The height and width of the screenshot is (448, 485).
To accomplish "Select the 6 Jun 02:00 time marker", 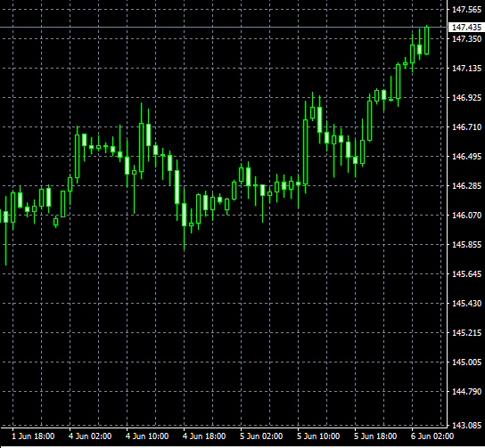I will click(x=432, y=436).
